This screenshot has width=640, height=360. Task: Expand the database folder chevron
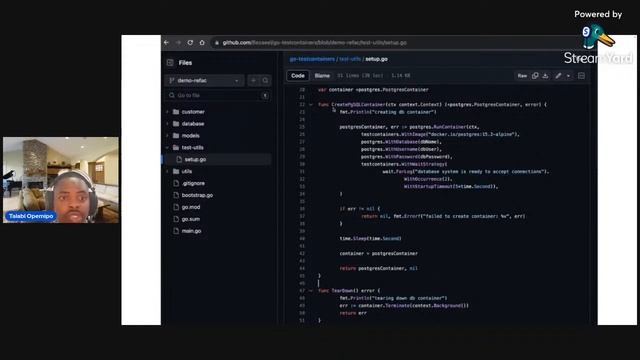click(x=167, y=124)
